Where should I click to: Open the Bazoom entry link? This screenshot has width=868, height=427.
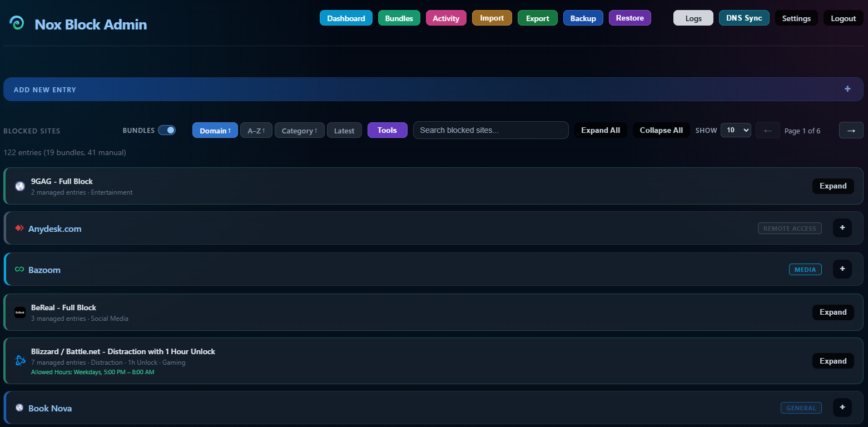click(44, 270)
